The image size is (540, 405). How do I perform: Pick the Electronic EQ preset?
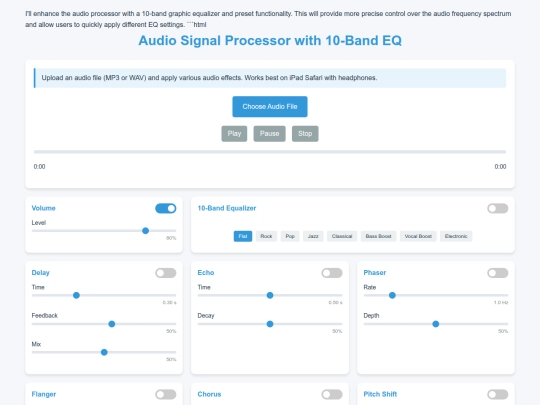click(456, 236)
